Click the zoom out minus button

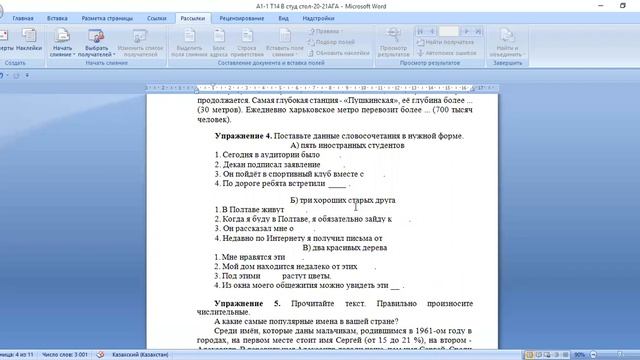tap(593, 355)
